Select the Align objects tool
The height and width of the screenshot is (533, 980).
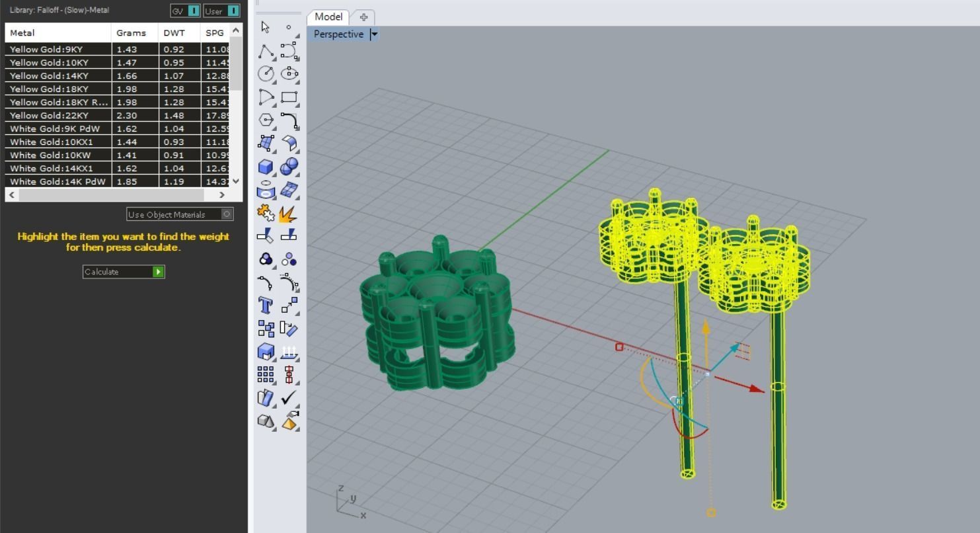pyautogui.click(x=289, y=375)
